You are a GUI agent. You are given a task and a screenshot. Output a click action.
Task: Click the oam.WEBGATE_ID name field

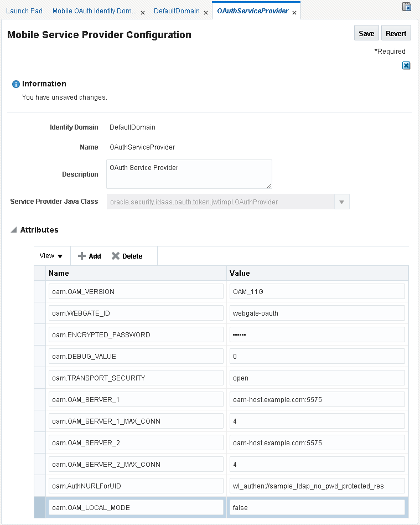[136, 313]
